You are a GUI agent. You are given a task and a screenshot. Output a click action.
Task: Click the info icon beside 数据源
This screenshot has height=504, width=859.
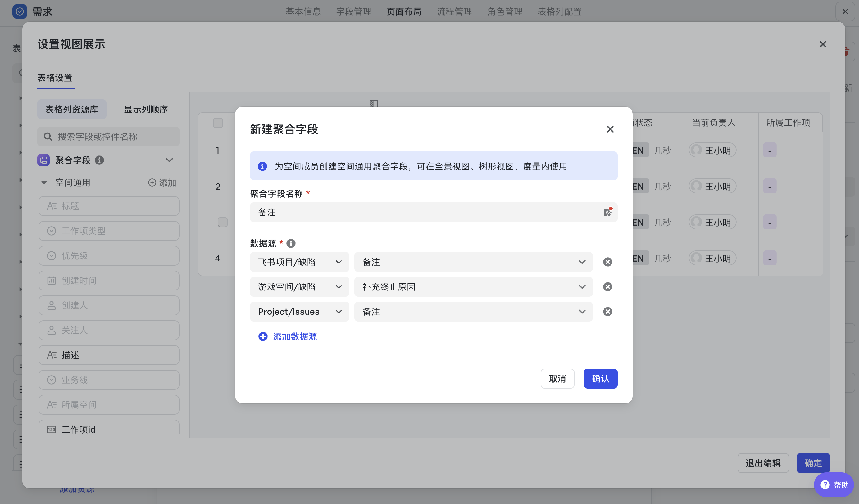291,243
